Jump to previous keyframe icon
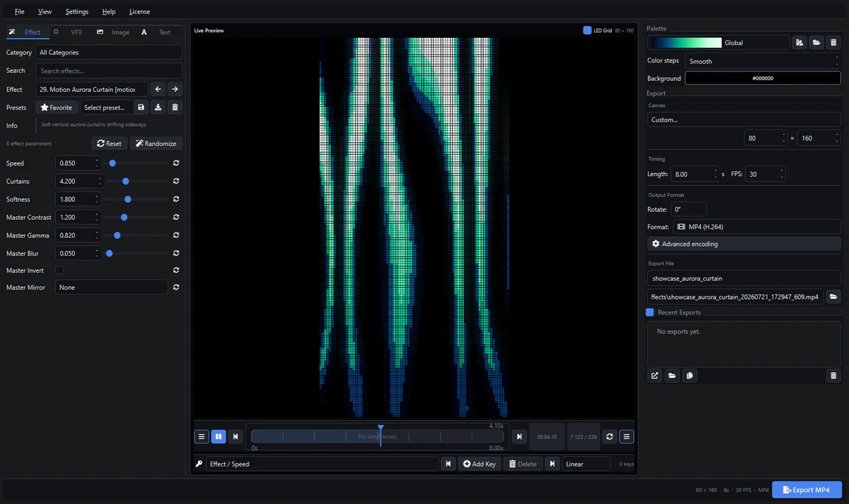The width and height of the screenshot is (849, 504). point(448,464)
